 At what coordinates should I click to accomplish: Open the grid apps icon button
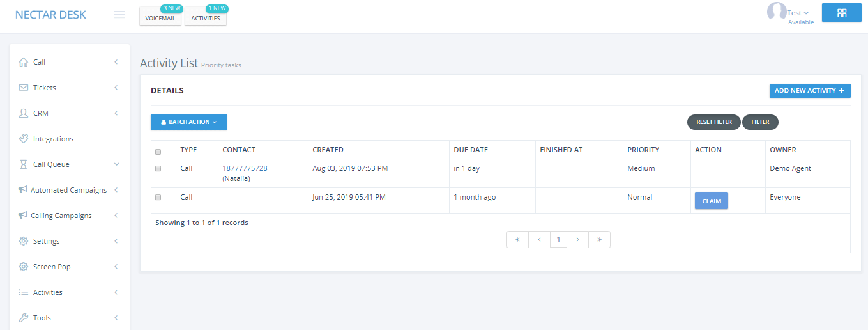coord(841,13)
